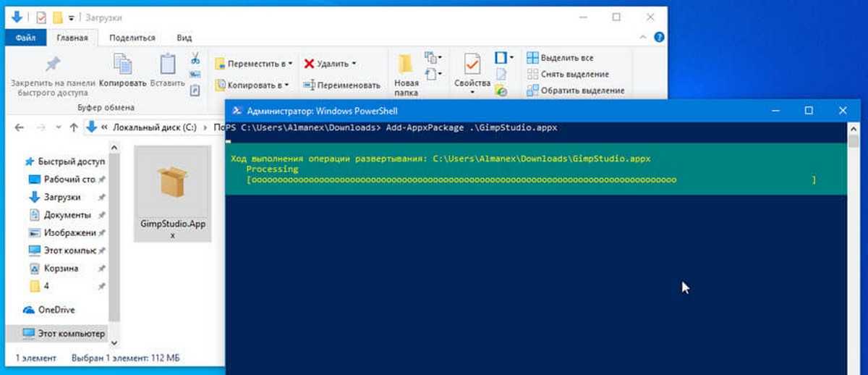Select OneDrive in navigation pane
868x375 pixels.
point(49,310)
